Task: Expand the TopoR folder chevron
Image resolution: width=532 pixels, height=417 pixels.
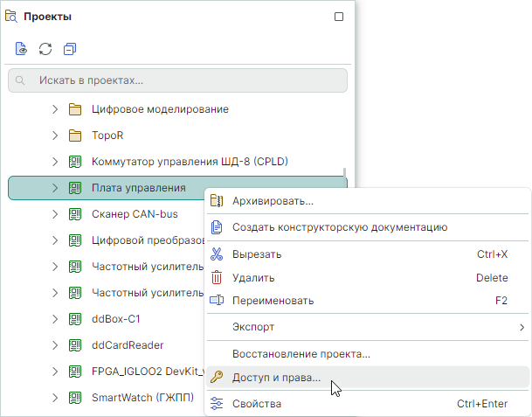Action: tap(54, 136)
